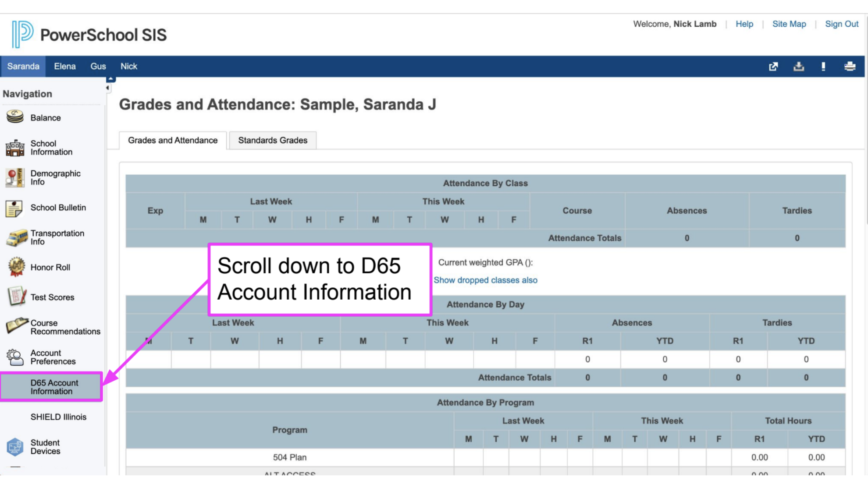
Task: Select student tab Saranda
Action: coord(23,66)
